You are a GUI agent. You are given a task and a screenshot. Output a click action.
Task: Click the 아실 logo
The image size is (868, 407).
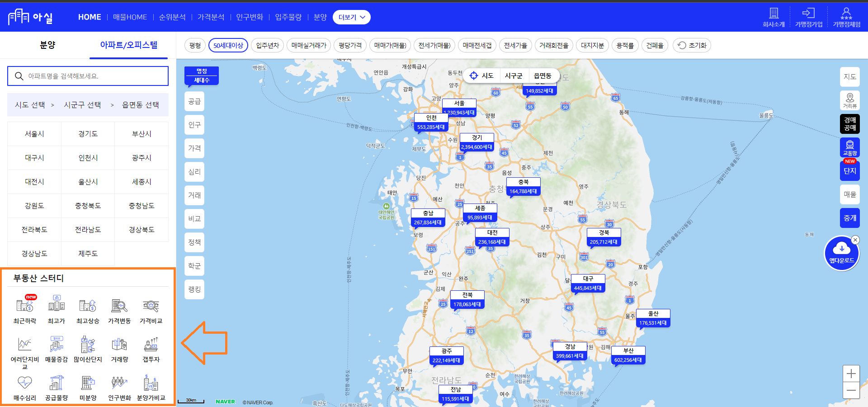click(x=30, y=17)
